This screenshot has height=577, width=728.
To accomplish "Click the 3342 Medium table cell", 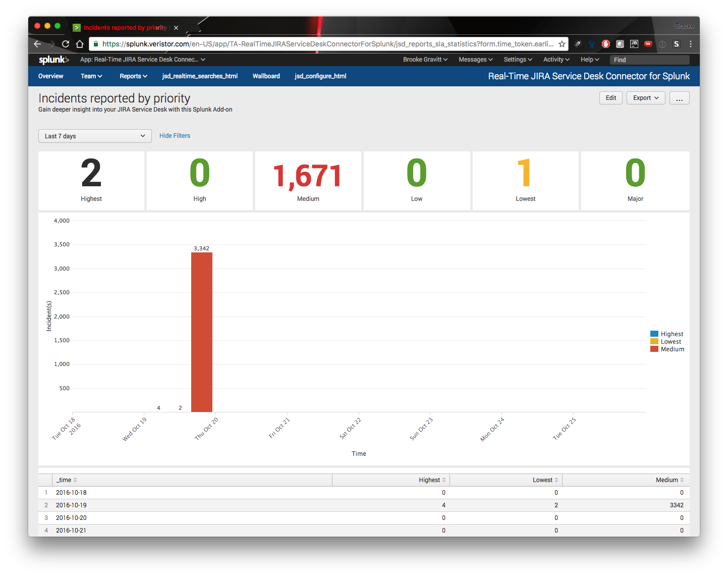I will point(677,505).
